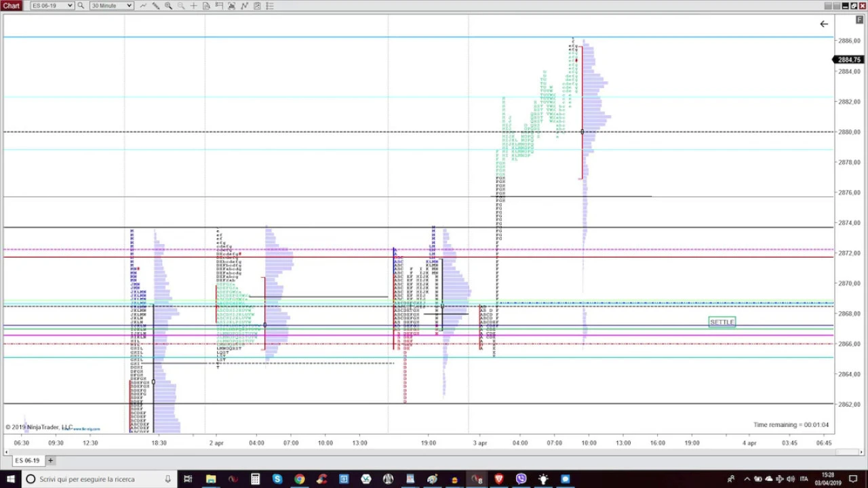Open the 30 Minute interval dropdown
The image size is (868, 488).
tap(111, 5)
